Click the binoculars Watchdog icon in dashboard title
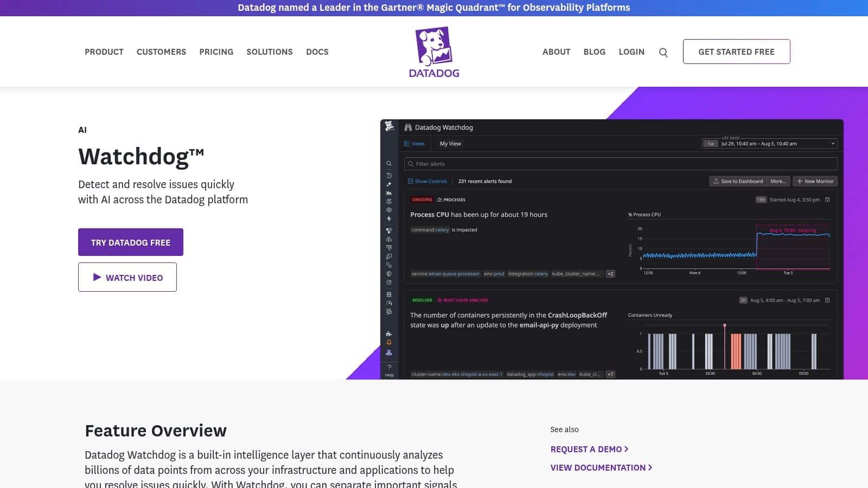The height and width of the screenshot is (488, 868). point(408,127)
